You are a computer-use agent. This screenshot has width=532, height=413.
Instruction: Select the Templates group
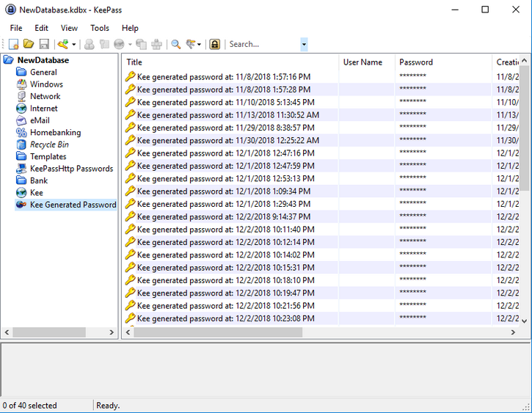(x=48, y=157)
